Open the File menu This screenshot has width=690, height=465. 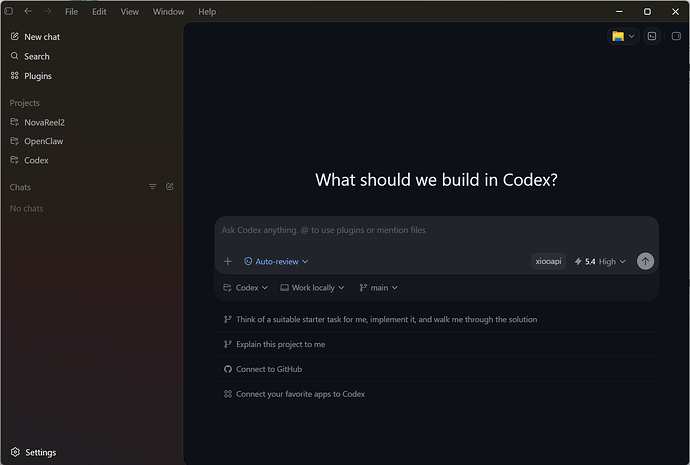point(71,12)
